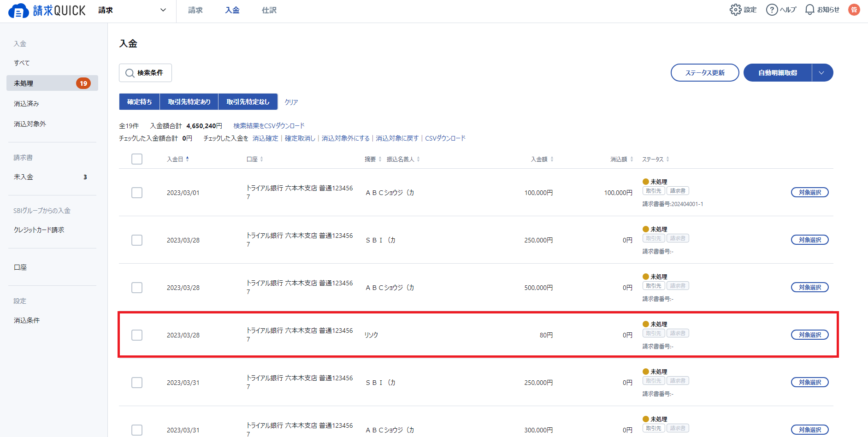Sort by 入金日 column arrows
The width and height of the screenshot is (868, 437).
[187, 159]
